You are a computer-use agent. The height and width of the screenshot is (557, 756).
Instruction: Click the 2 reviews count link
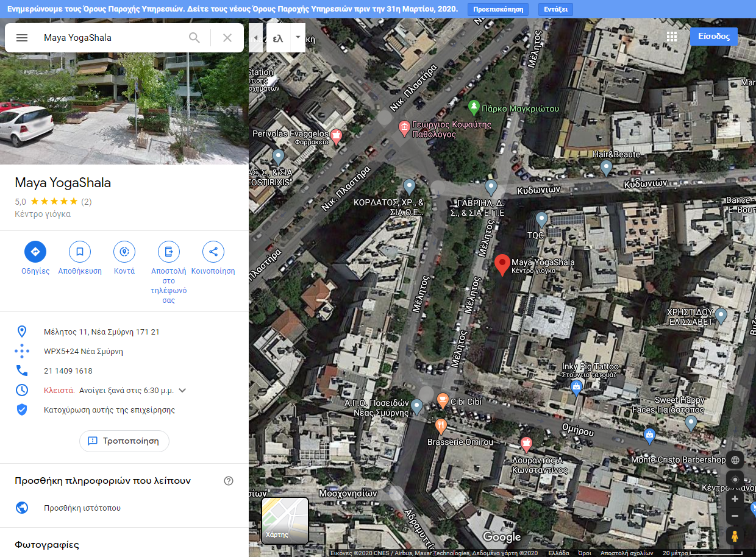87,202
